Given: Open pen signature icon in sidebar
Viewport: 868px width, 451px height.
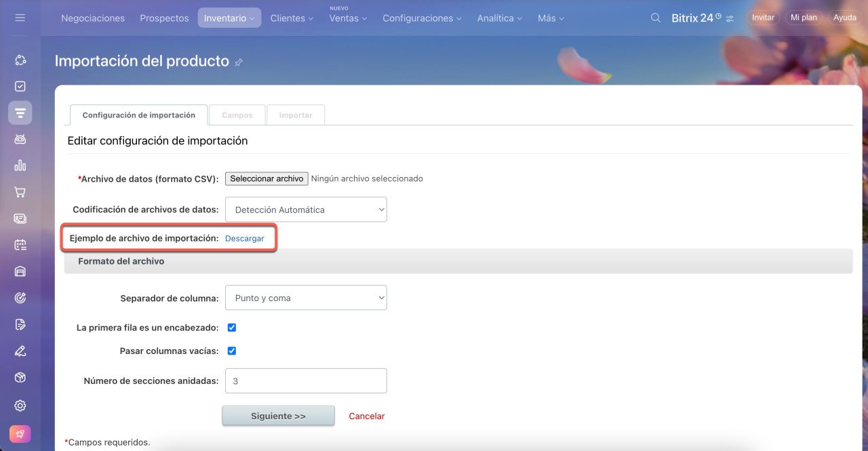Looking at the screenshot, I should [20, 351].
